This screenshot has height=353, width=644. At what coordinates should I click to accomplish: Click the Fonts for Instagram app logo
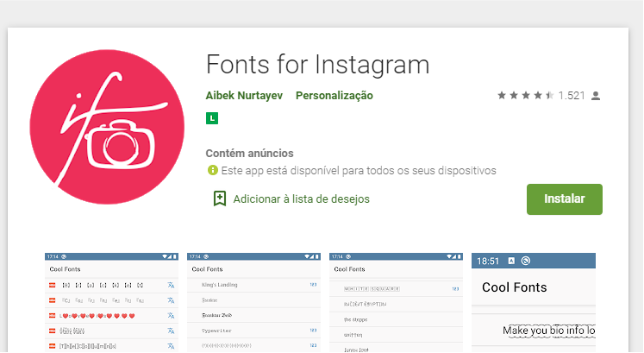107,127
